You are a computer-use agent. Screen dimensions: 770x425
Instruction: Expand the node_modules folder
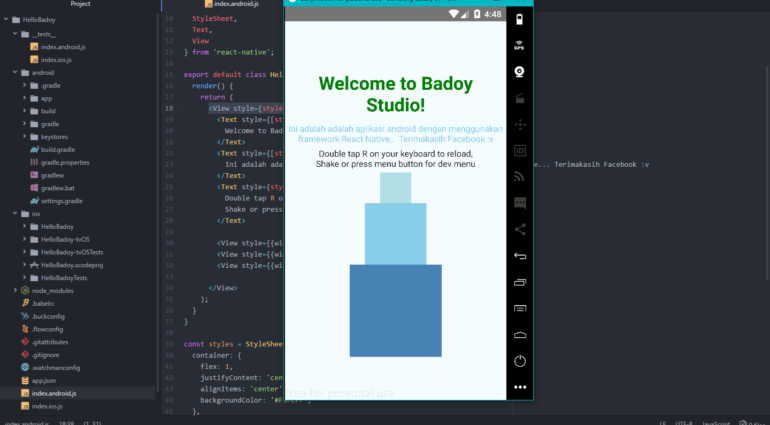[17, 290]
